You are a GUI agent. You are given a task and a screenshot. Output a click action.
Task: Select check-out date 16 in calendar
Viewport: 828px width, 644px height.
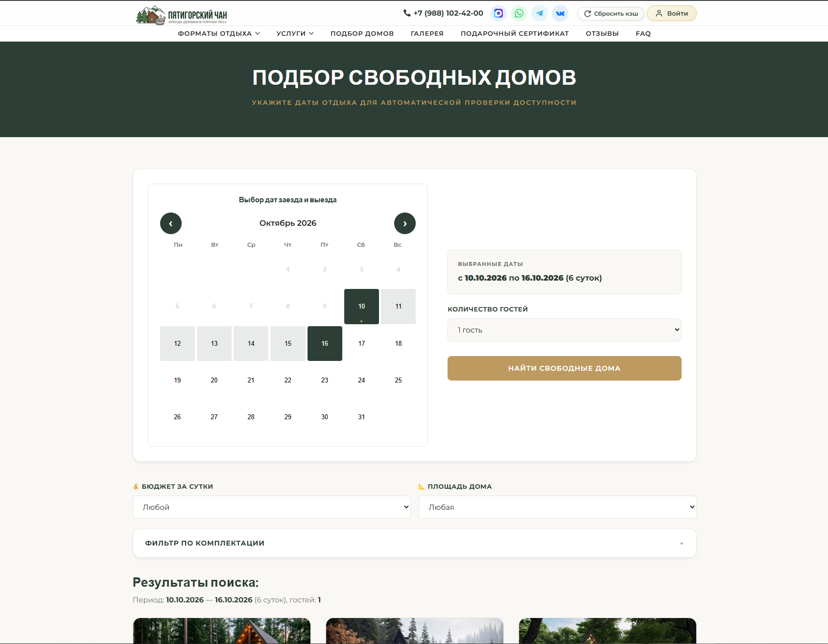point(325,344)
